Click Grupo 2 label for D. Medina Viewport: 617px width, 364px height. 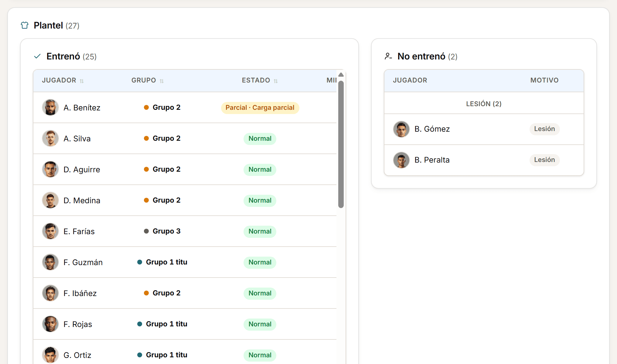[166, 200]
